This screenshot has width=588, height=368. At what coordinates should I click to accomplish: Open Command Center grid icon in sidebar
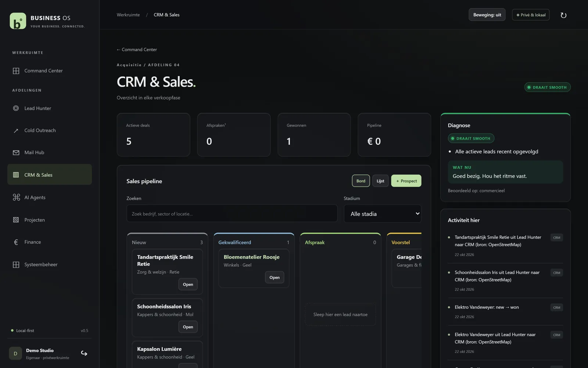click(16, 71)
